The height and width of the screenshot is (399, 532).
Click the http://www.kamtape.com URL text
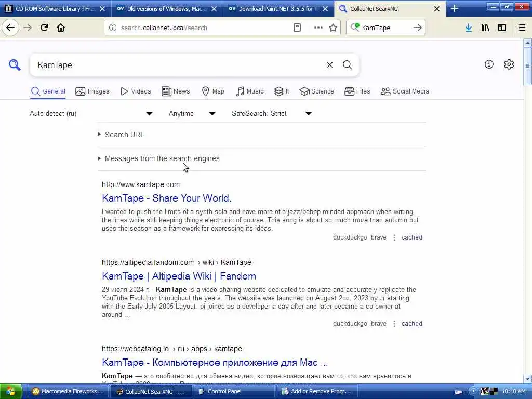(141, 184)
